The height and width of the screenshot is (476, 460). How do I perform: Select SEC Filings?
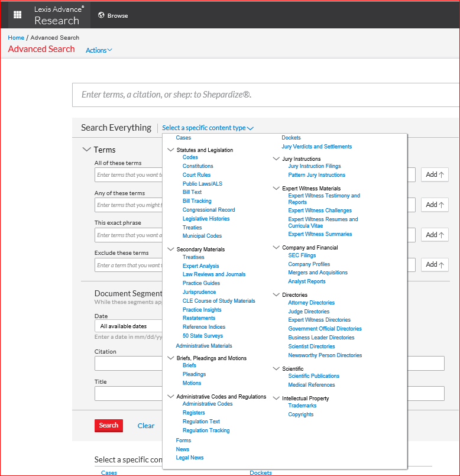tap(302, 255)
